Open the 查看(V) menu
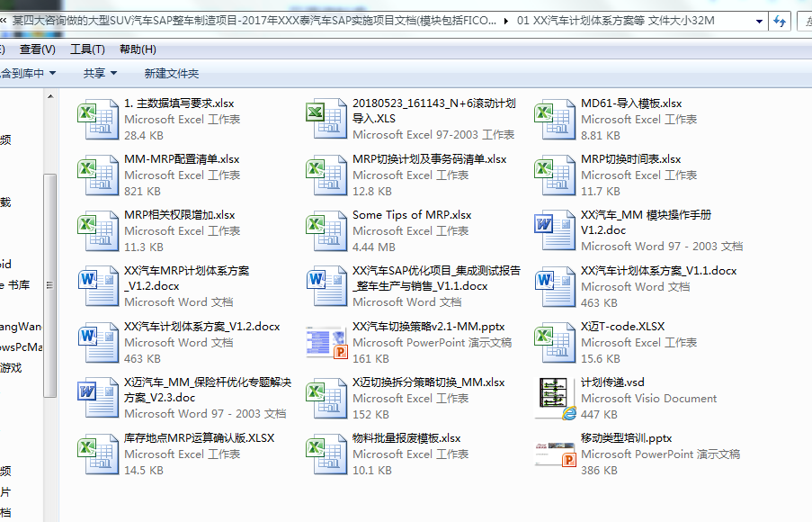Viewport: 812px width, 522px height. click(x=37, y=49)
